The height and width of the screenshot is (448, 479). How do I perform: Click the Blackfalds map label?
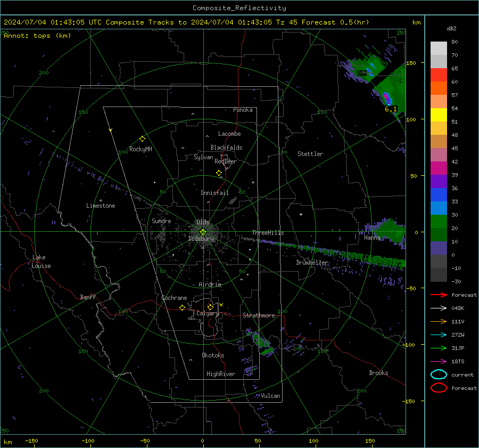pyautogui.click(x=226, y=148)
